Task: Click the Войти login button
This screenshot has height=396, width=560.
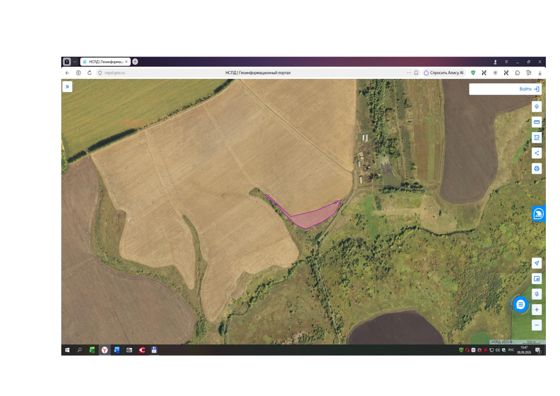Action: 529,89
